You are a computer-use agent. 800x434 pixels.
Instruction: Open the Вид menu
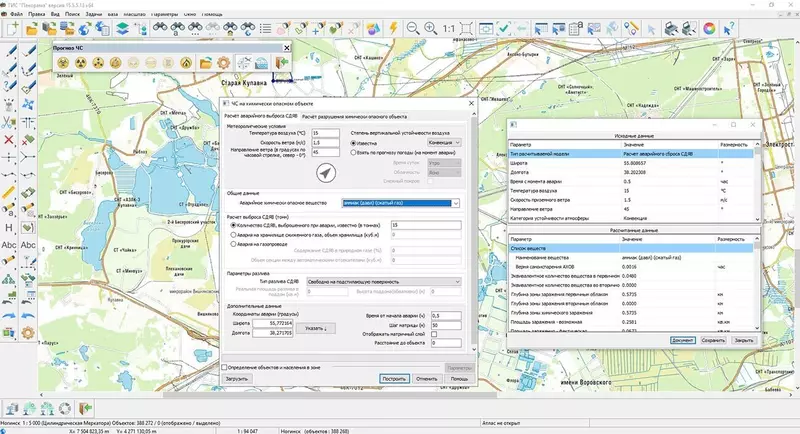click(x=55, y=14)
